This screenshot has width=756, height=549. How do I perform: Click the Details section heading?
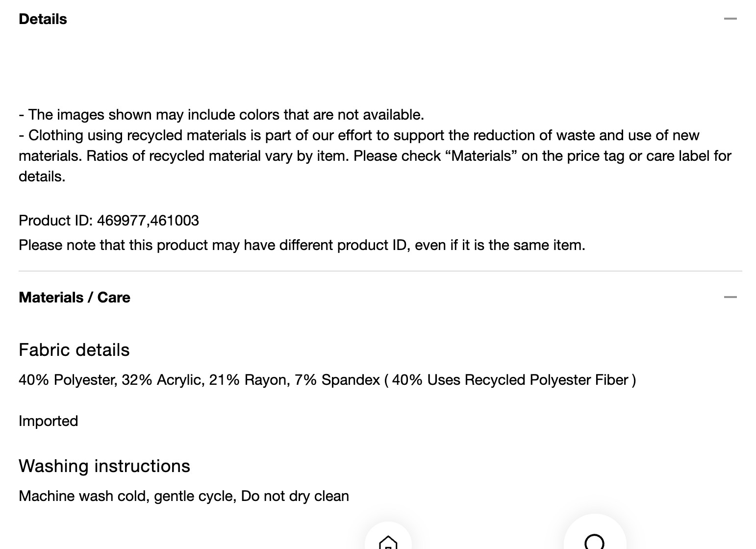pos(43,19)
